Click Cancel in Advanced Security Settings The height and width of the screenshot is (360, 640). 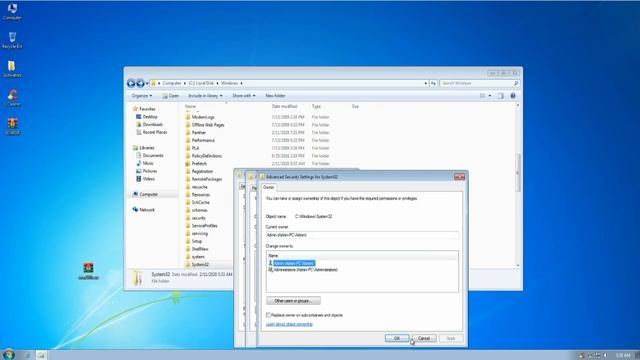point(424,338)
